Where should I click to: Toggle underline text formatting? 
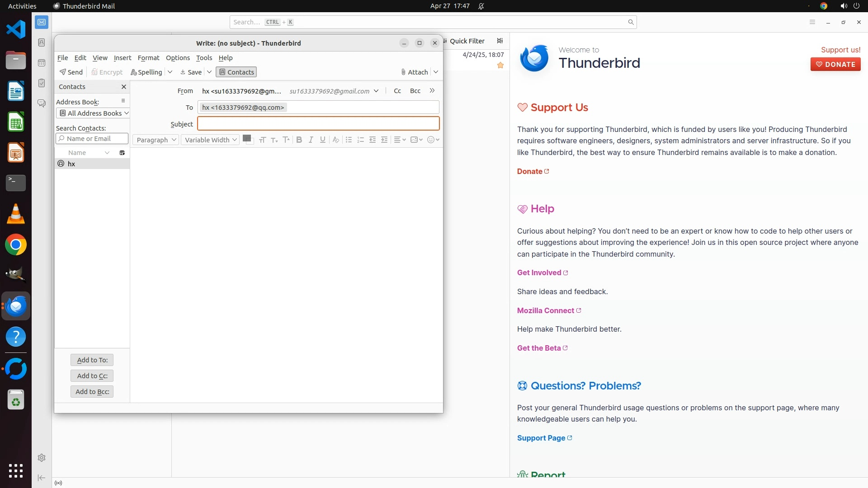pos(322,140)
